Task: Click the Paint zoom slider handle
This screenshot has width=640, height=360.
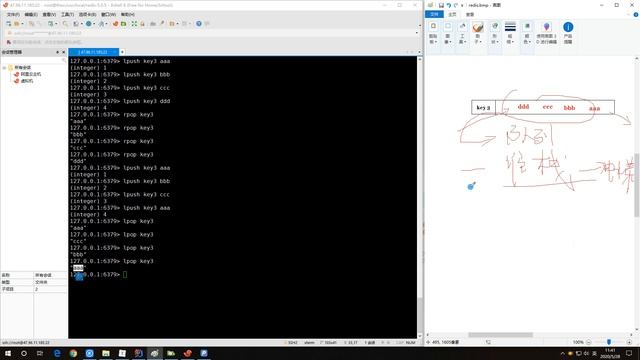Action: click(609, 342)
